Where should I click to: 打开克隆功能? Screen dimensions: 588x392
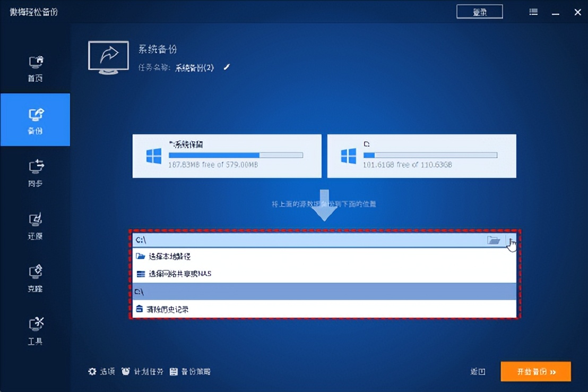(x=35, y=278)
